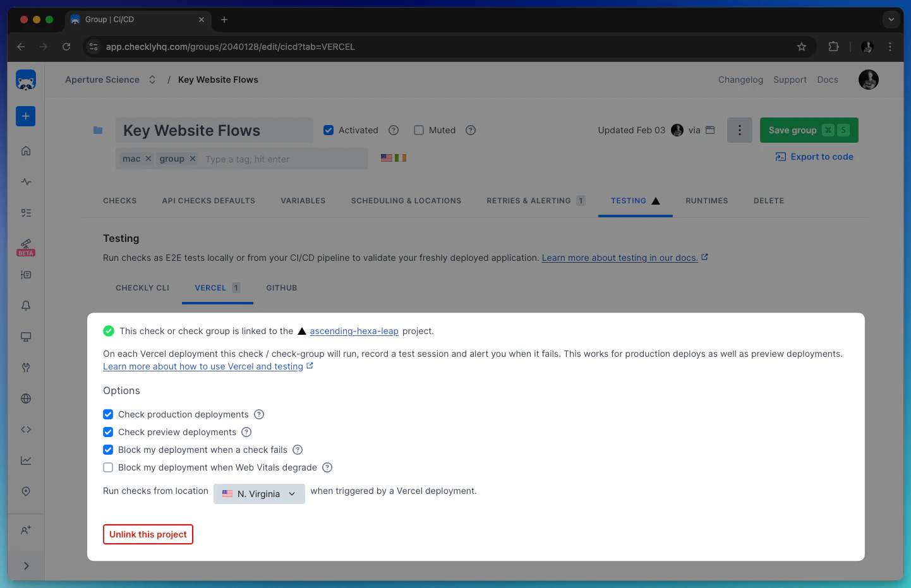Image resolution: width=911 pixels, height=588 pixels.
Task: Open the notifications bell icon
Action: (x=25, y=306)
